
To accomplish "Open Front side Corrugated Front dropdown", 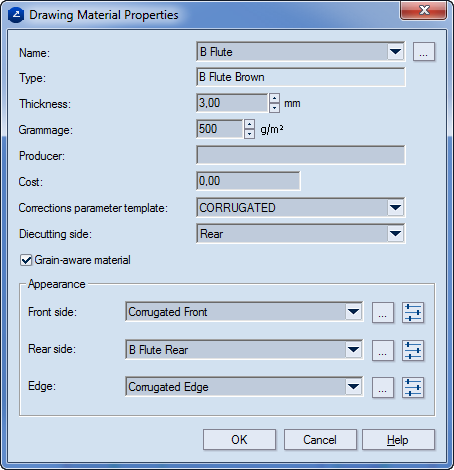I will [353, 312].
